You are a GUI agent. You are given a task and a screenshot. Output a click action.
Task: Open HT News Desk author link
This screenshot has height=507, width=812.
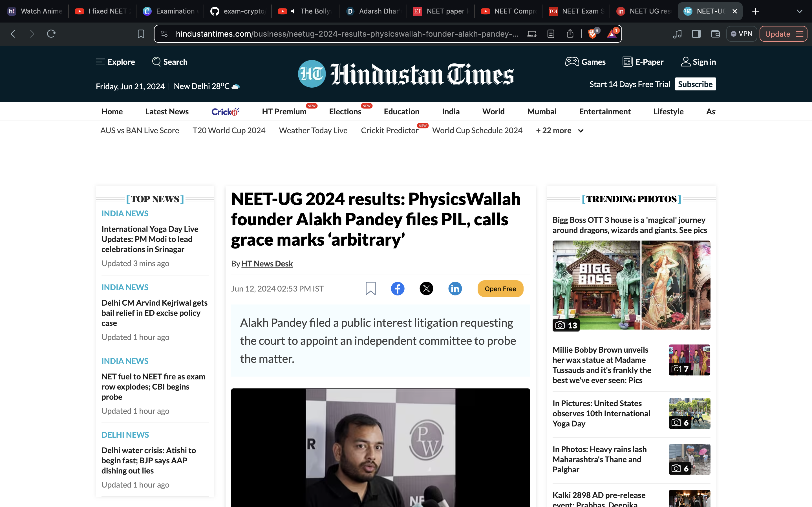[x=267, y=264]
